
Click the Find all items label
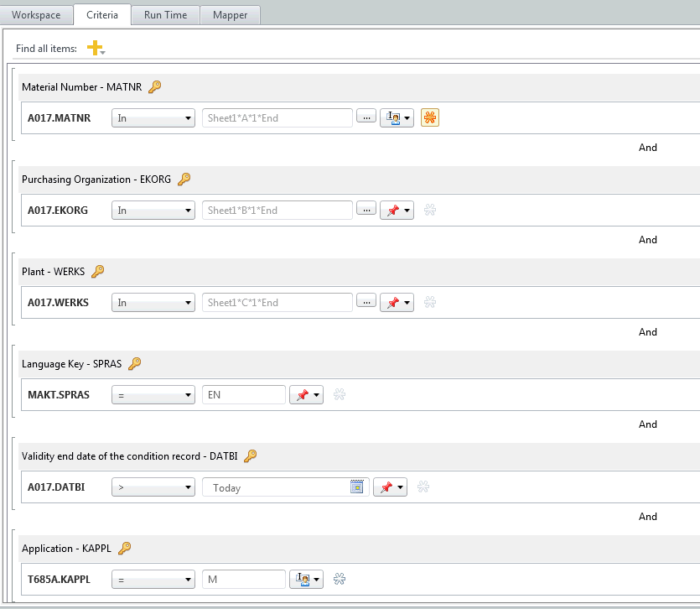[x=46, y=49]
